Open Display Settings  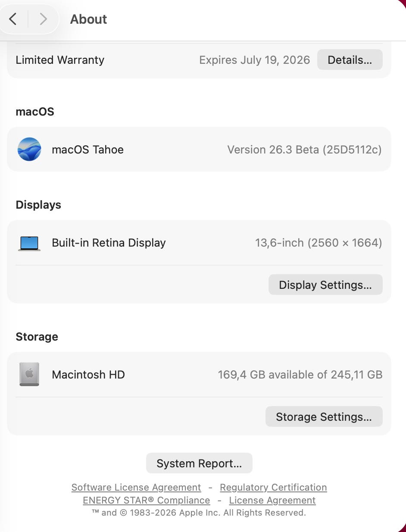(325, 285)
